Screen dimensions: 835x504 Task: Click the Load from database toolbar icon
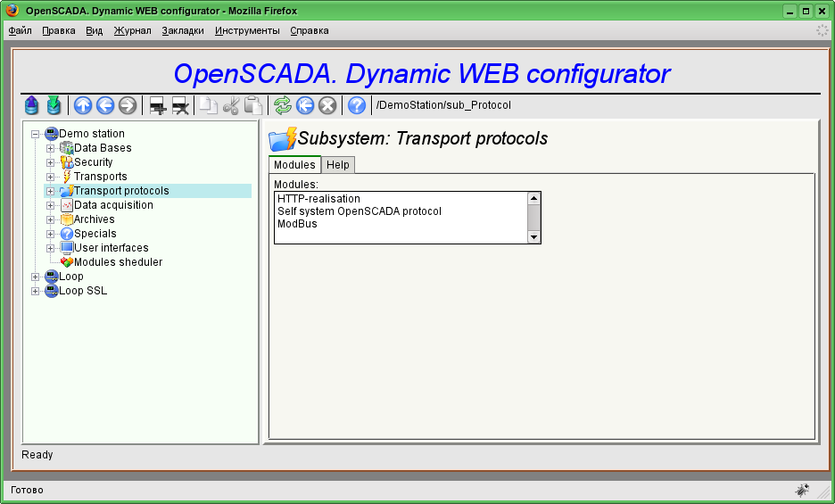pyautogui.click(x=31, y=105)
